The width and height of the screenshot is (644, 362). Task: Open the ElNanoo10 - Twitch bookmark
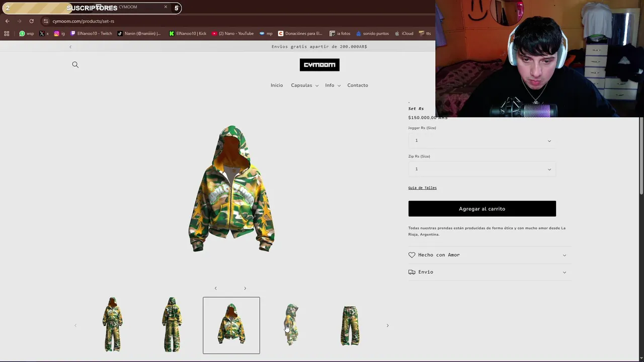[x=91, y=34]
